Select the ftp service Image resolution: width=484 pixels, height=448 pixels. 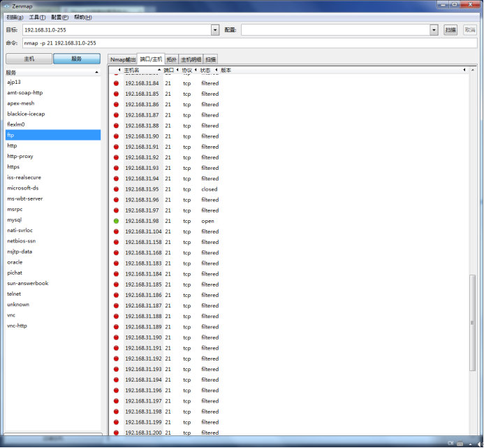click(x=53, y=135)
